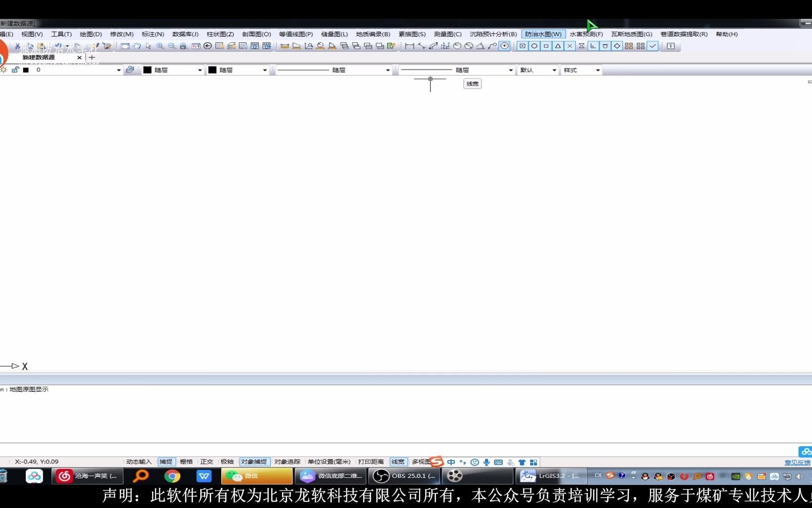Open the 默认 dropdown

coord(554,70)
